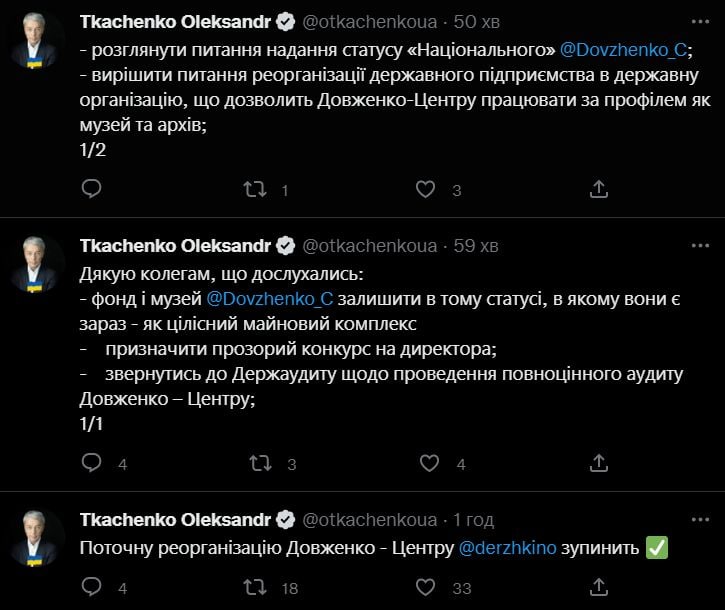725x610 pixels.
Task: Reply to the 1 год tweet
Action: [91, 587]
